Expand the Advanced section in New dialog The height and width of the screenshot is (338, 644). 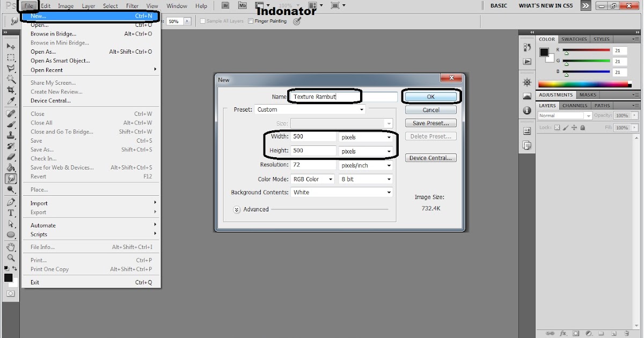point(236,209)
